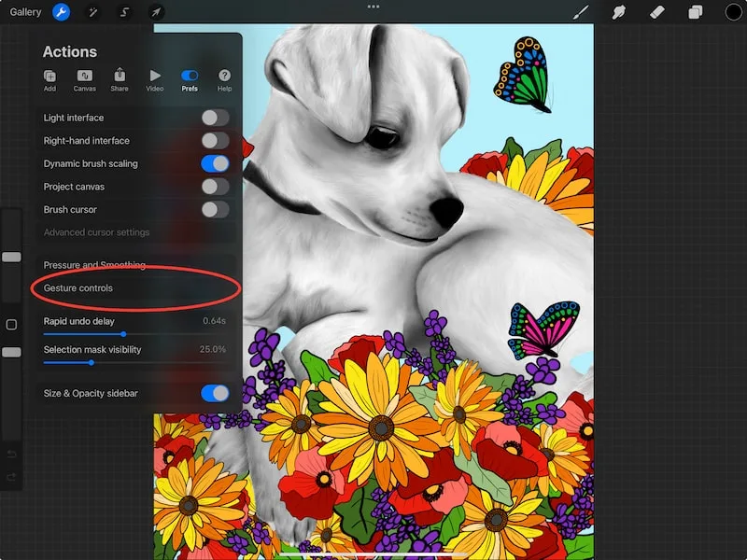Switch on the Brush cursor toggle

(x=215, y=210)
